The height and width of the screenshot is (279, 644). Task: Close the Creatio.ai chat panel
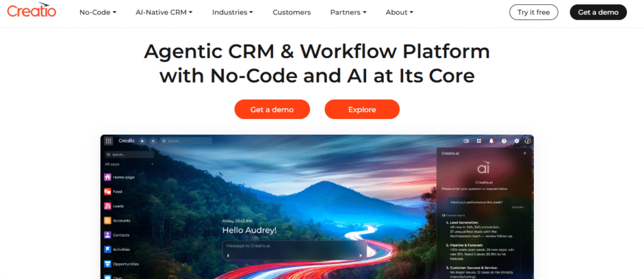point(525,153)
